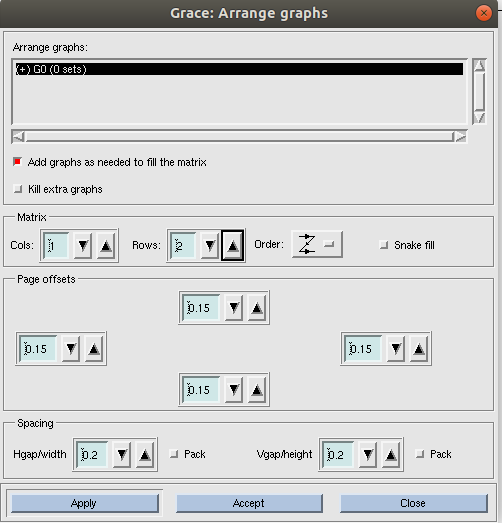Image resolution: width=502 pixels, height=523 pixels.
Task: Enable Kill extra graphs option
Action: coord(17,189)
